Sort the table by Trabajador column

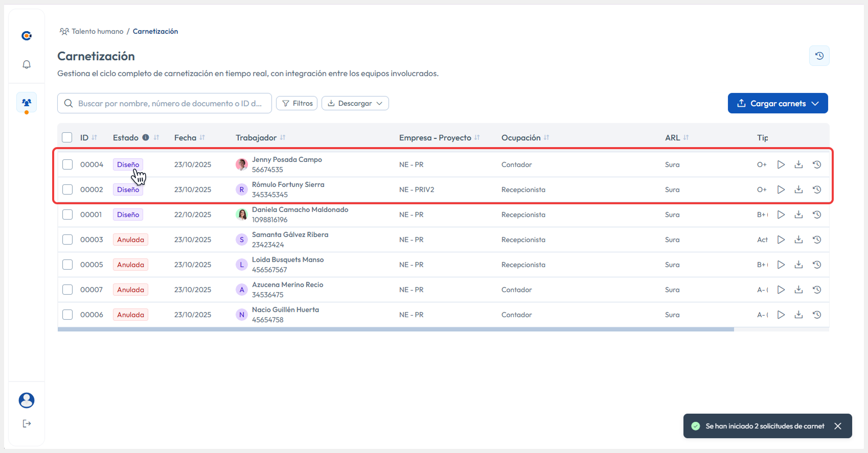point(283,137)
